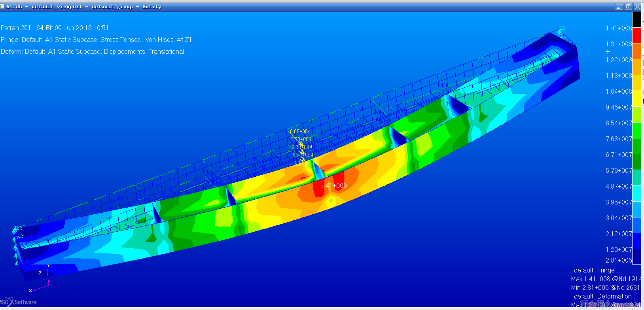Click the constraint marker 23 at right beam end
The image size is (644, 310).
563,28
